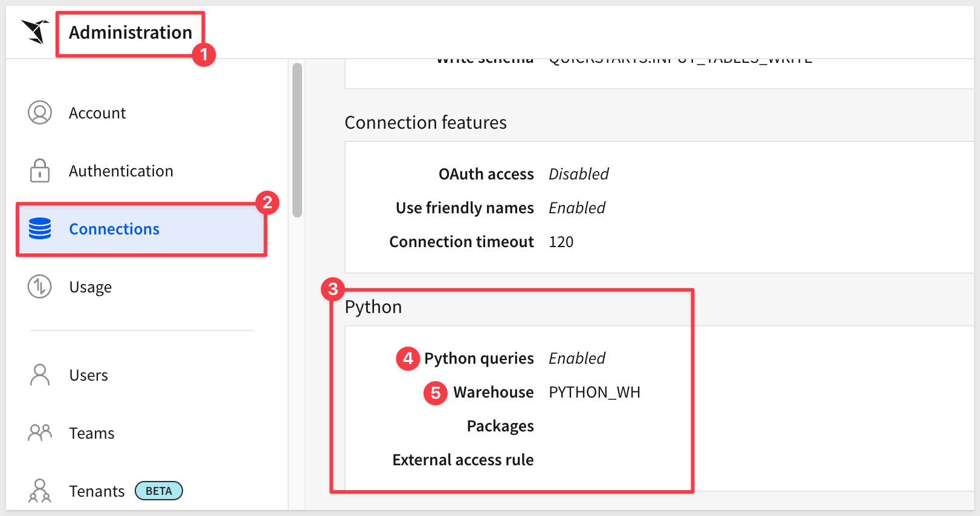
Task: Click the OAuth access Disabled value
Action: [x=578, y=174]
